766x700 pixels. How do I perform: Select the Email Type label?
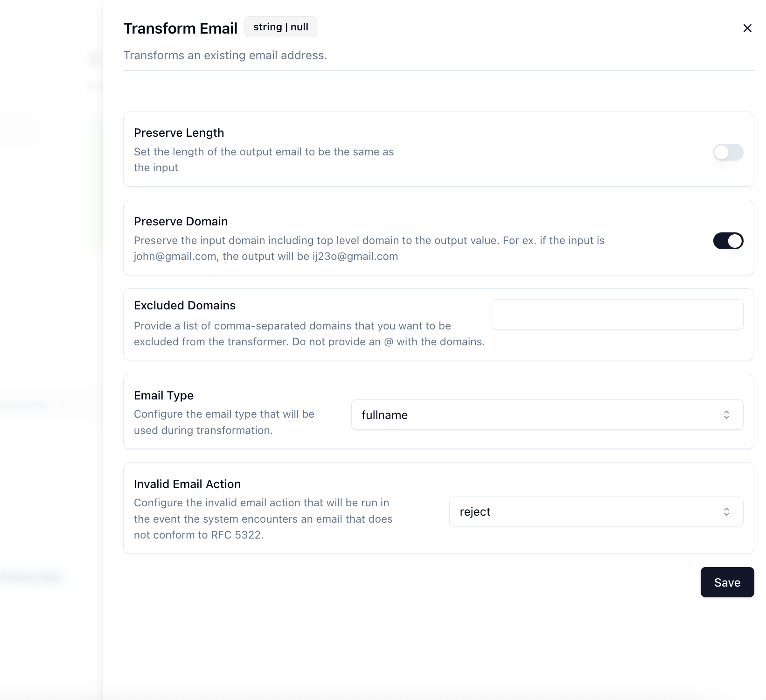164,395
